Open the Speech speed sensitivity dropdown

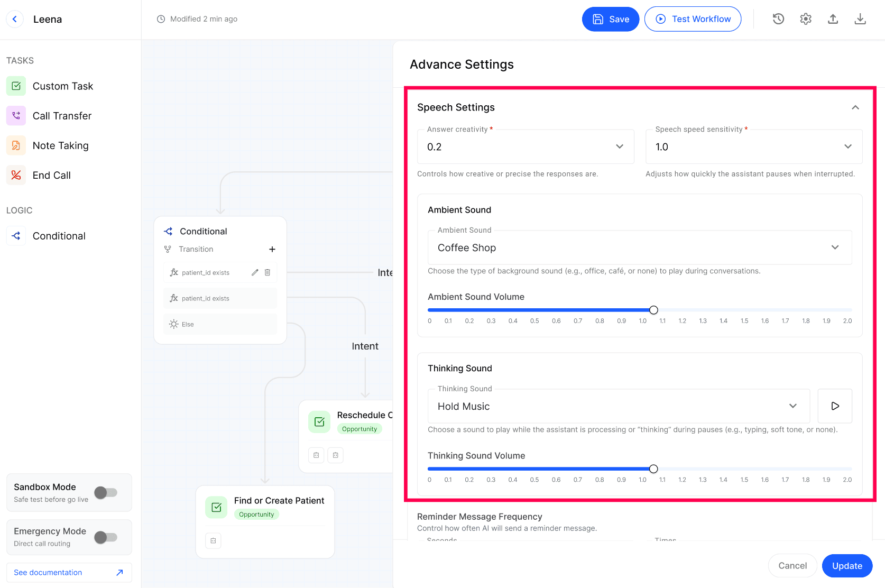(754, 146)
